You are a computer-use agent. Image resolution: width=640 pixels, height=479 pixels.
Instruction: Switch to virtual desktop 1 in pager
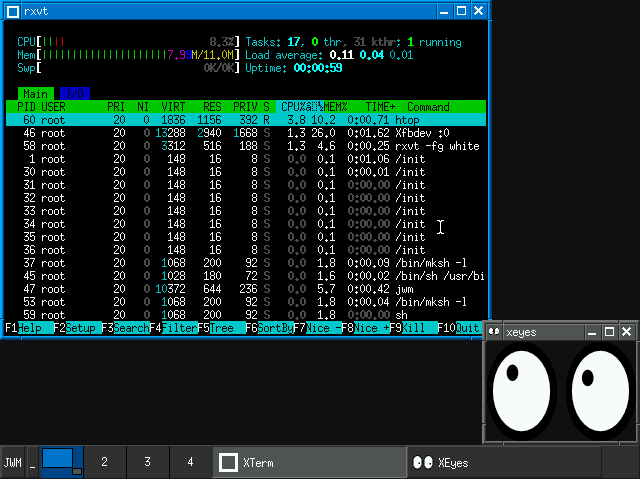click(x=62, y=462)
